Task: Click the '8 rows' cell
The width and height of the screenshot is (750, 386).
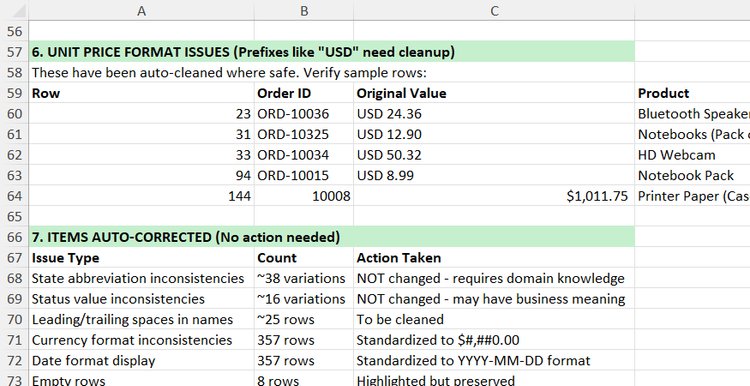Action: coord(304,379)
